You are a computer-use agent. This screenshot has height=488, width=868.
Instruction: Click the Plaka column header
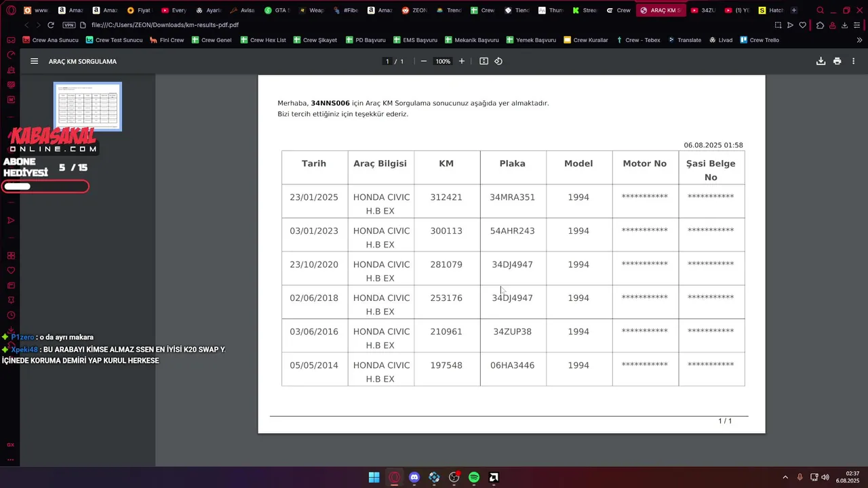click(x=512, y=163)
